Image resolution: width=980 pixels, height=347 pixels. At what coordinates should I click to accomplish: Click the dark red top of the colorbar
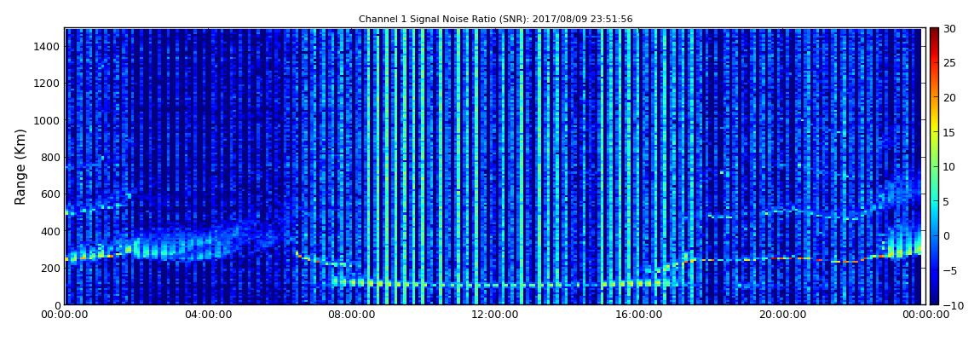click(934, 32)
